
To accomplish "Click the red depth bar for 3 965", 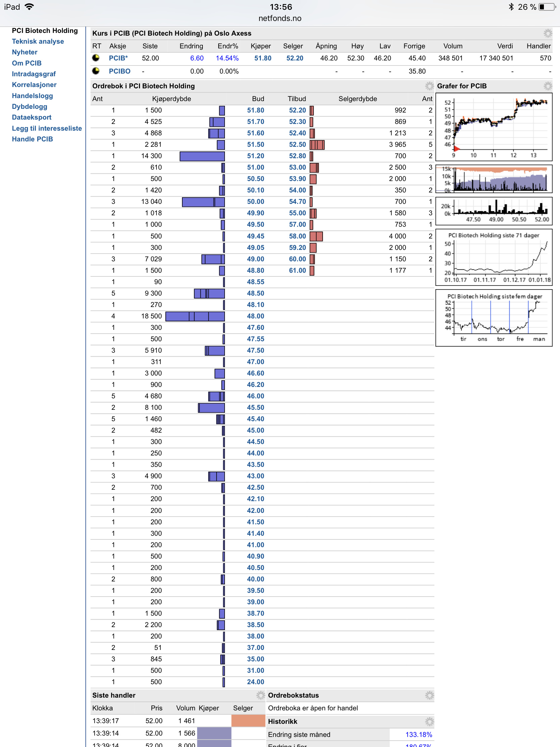I will tap(317, 145).
